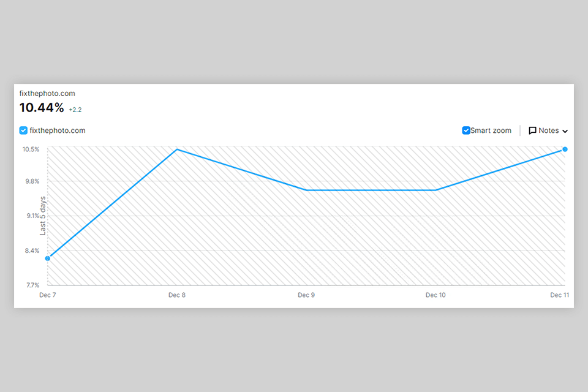Select the line peak at Dec 8
Screen dimensions: 588x392
tap(177, 149)
